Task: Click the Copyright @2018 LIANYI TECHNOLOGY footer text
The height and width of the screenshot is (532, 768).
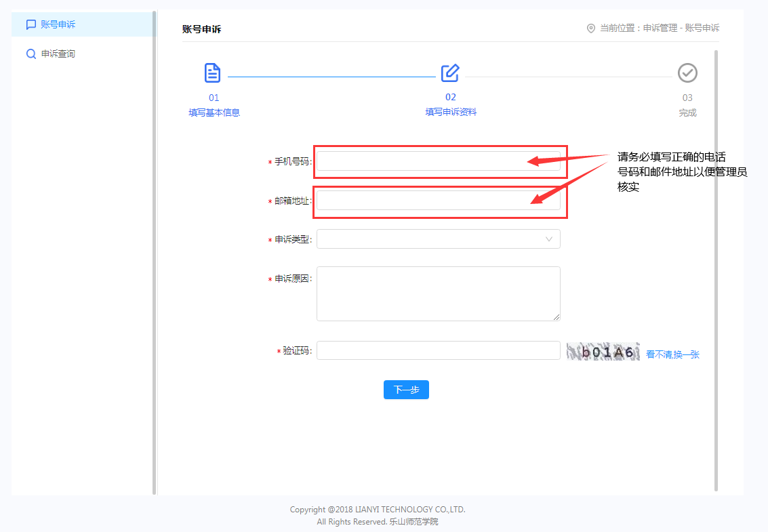Action: pos(378,510)
